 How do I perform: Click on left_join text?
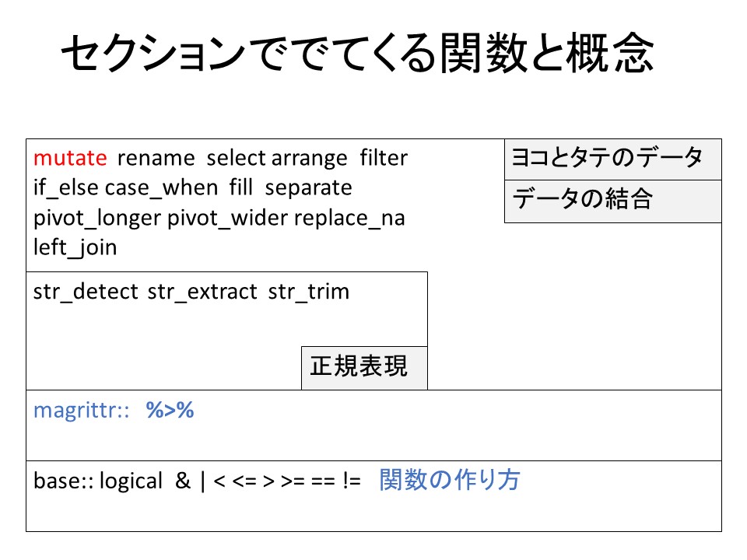tap(75, 248)
